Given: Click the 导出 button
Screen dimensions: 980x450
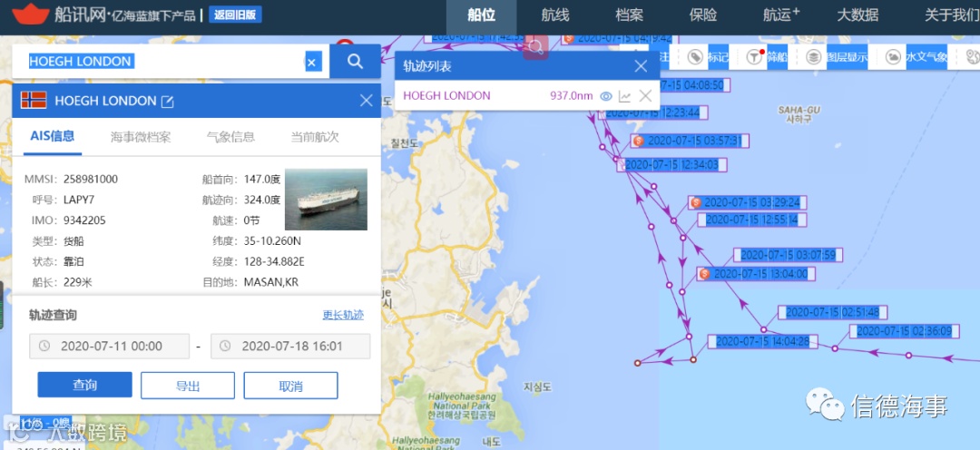Looking at the screenshot, I should (x=188, y=385).
